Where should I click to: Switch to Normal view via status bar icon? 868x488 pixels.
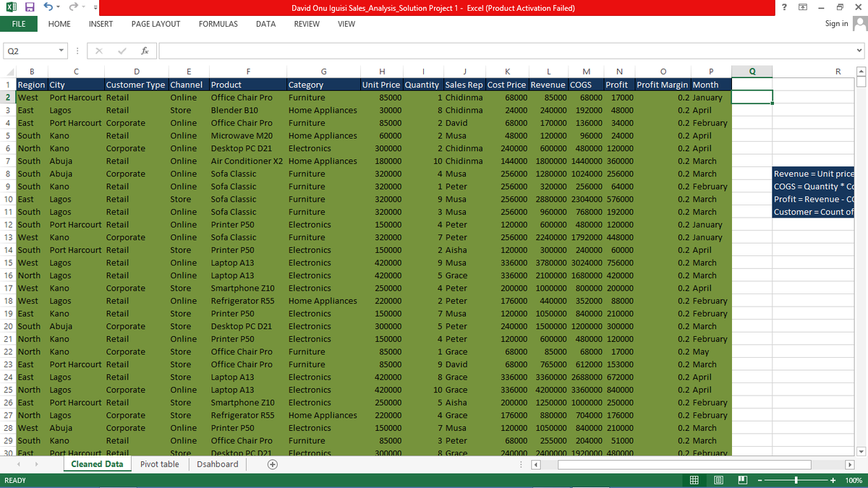(x=693, y=479)
